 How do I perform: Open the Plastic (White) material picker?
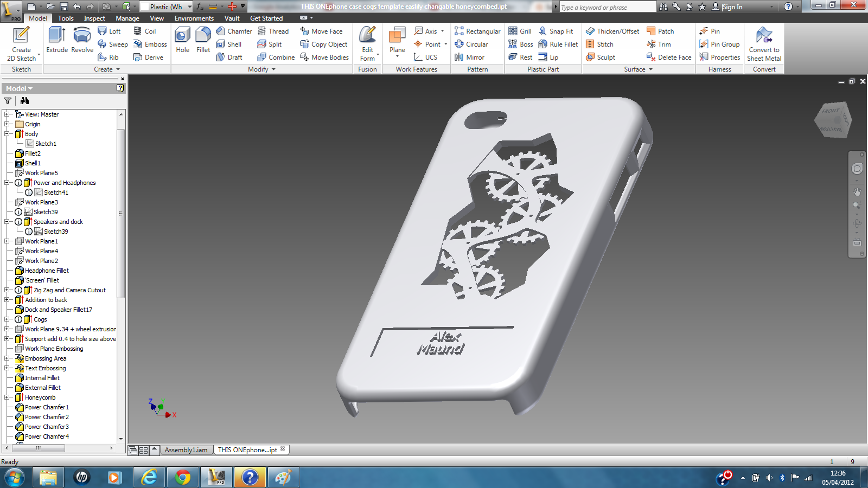[165, 7]
